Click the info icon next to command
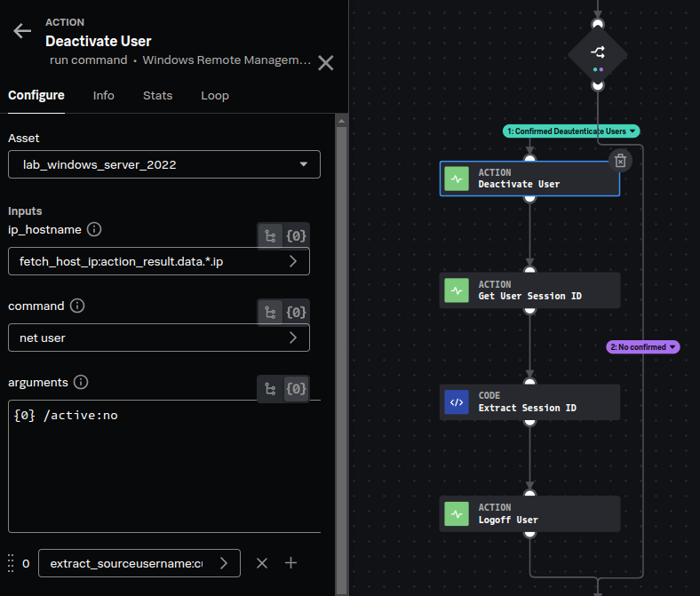 (x=77, y=306)
